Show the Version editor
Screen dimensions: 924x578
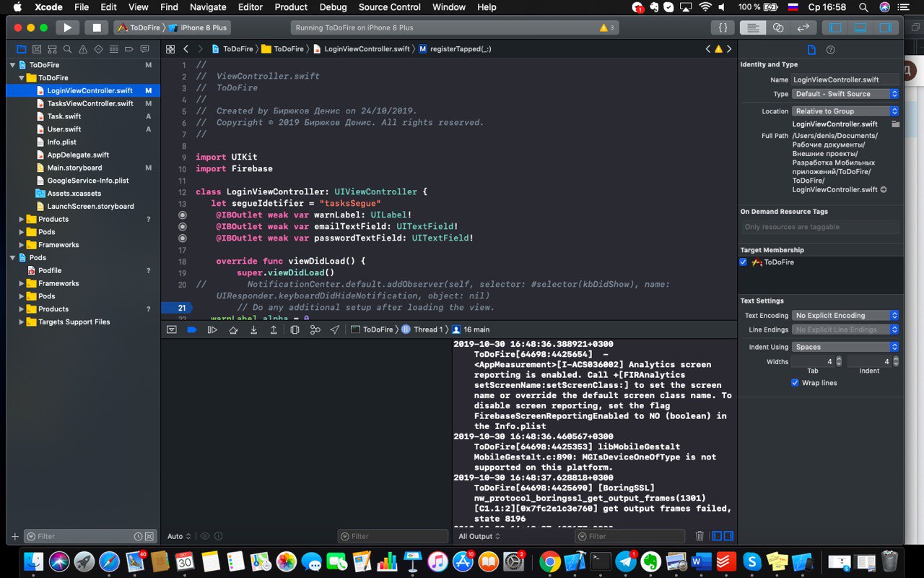(803, 27)
